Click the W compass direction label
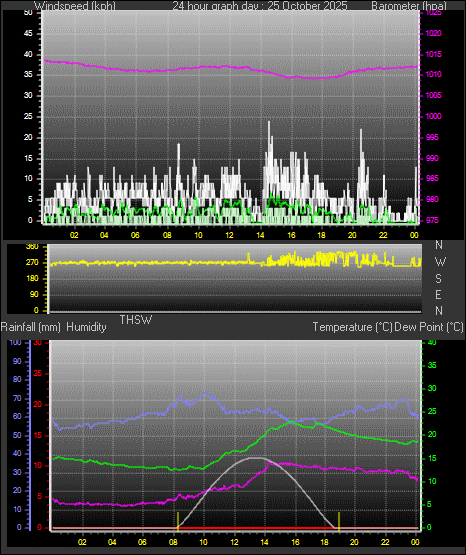Screen dimensions: 466x555 click(x=440, y=262)
